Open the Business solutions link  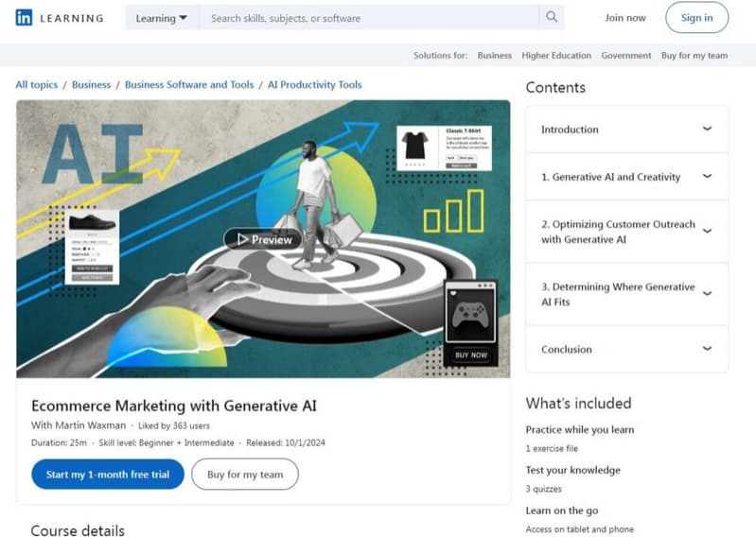pos(494,56)
